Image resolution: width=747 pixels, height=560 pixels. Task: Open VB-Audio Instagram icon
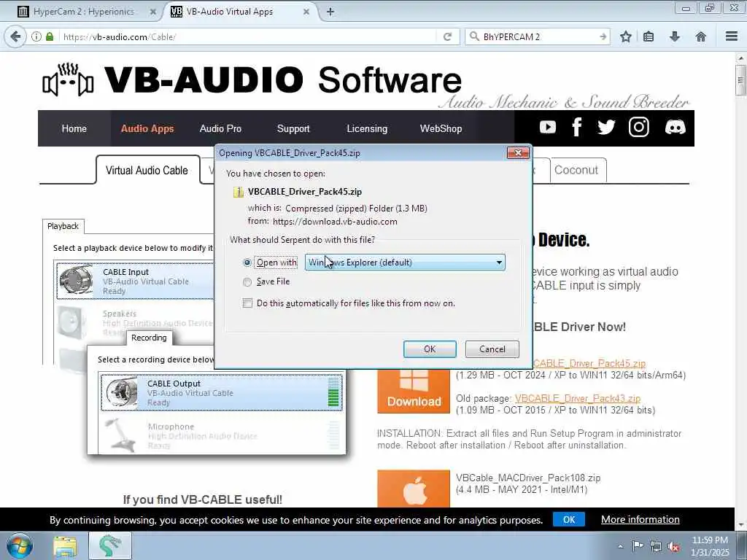[638, 127]
